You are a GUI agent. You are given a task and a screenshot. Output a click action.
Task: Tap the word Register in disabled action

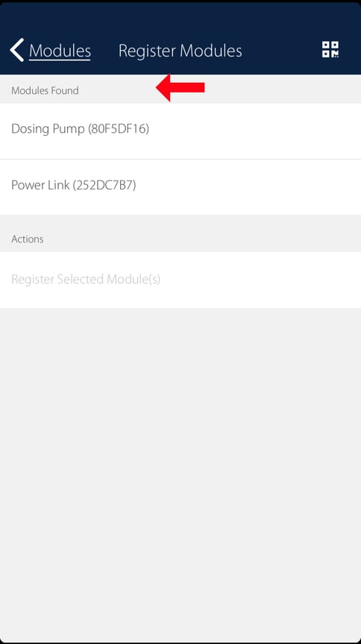click(x=32, y=280)
